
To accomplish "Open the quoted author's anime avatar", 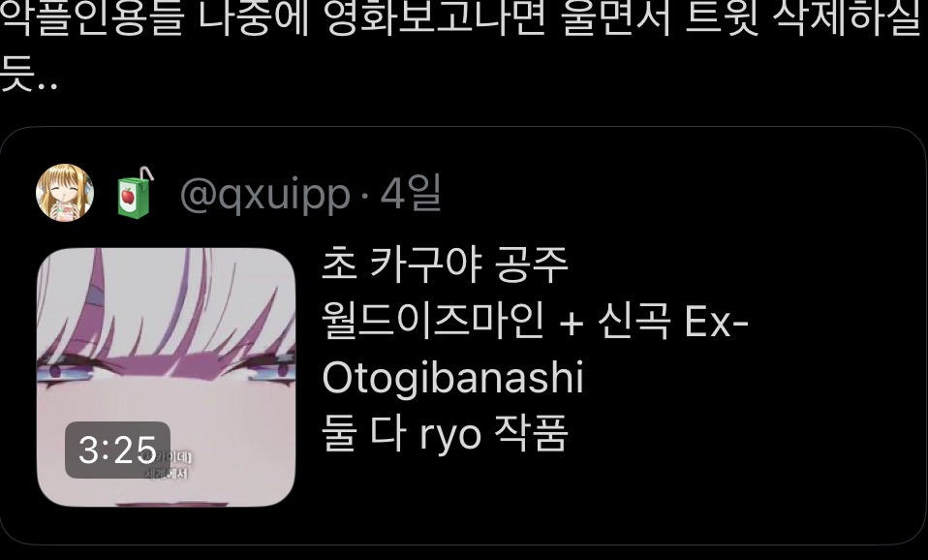I will click(x=65, y=193).
